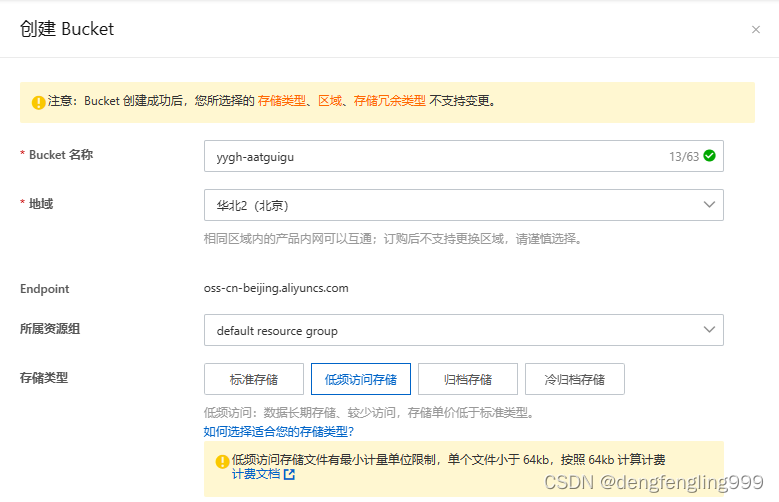Click the default resource group chevron arrow
The width and height of the screenshot is (779, 502).
(x=709, y=330)
